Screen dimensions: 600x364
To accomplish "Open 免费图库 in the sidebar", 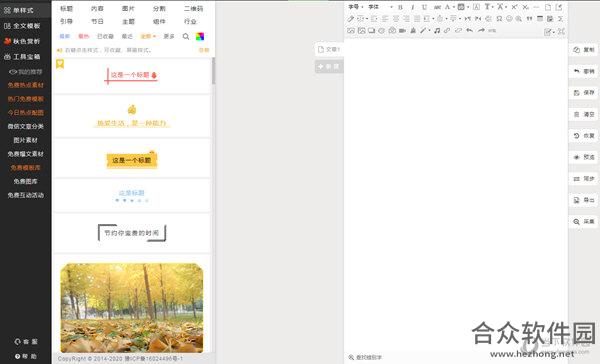I will coord(26,181).
